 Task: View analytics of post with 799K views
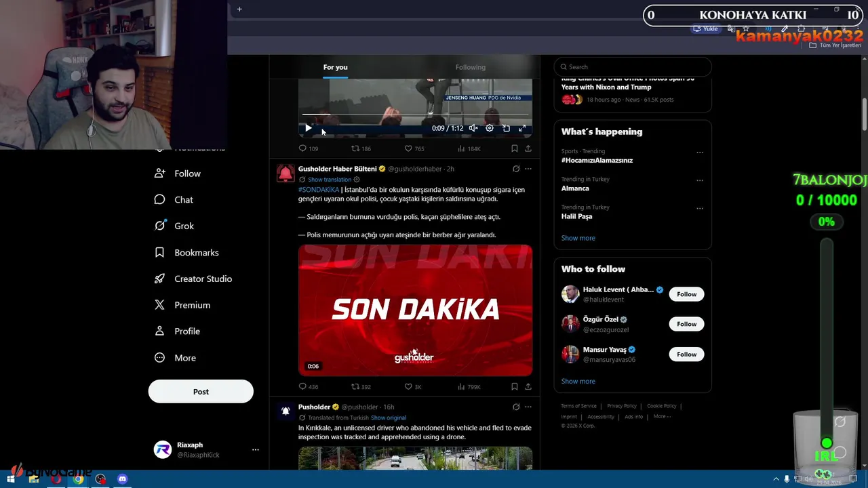tap(469, 387)
